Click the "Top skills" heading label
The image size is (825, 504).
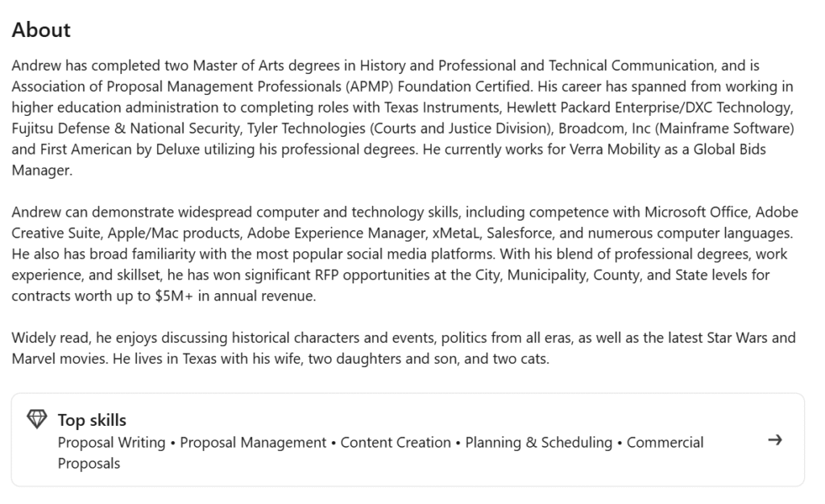tap(92, 419)
